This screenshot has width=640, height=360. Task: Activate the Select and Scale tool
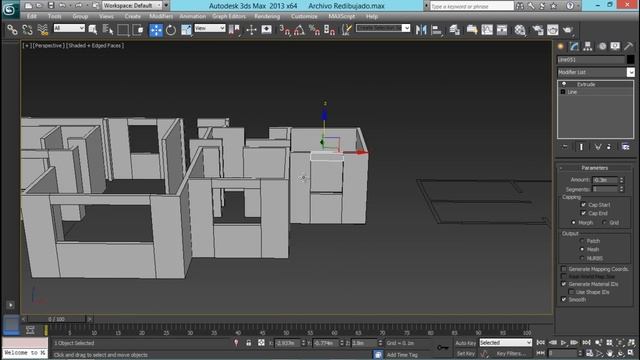pyautogui.click(x=186, y=30)
